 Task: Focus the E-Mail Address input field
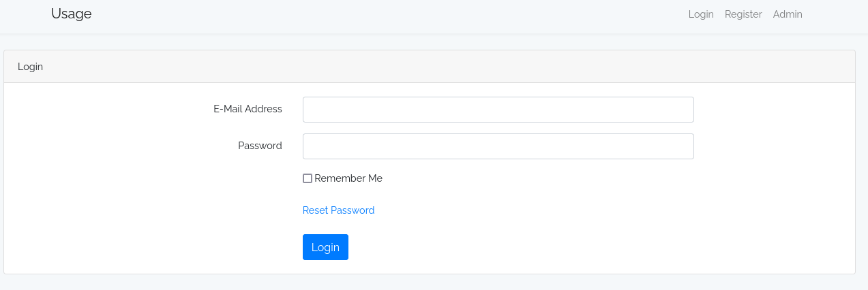pyautogui.click(x=498, y=110)
